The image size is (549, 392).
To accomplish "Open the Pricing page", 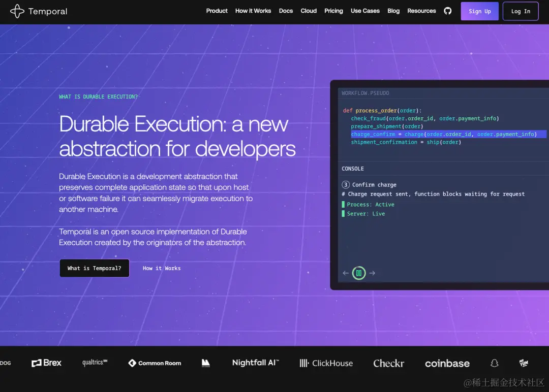I will pyautogui.click(x=333, y=11).
